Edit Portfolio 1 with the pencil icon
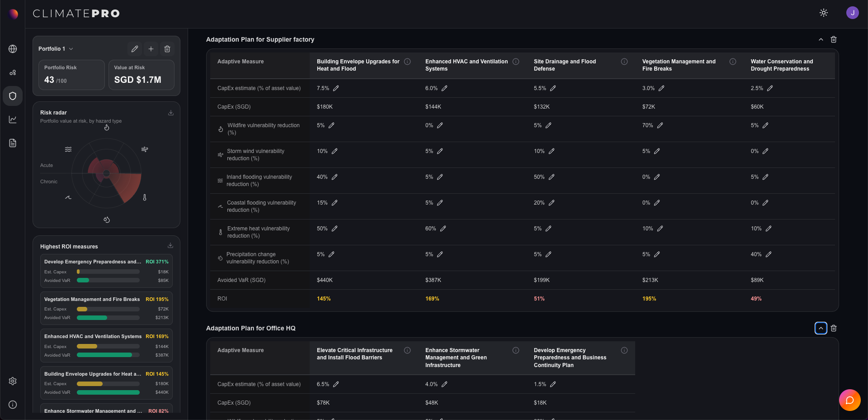Screen dimensions: 868x420 click(x=135, y=49)
